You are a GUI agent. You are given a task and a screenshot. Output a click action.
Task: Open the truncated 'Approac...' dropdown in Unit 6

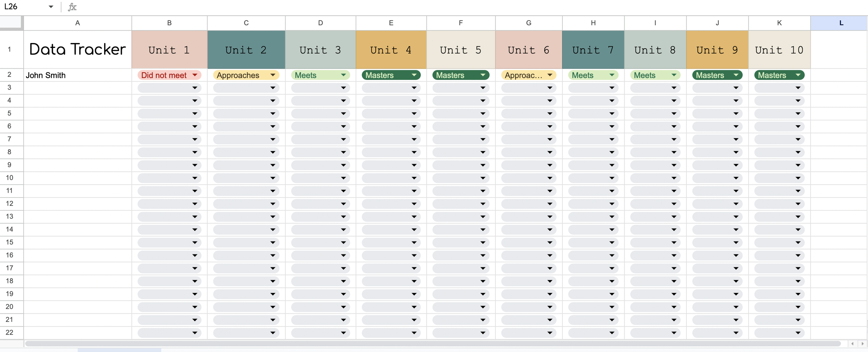pyautogui.click(x=529, y=75)
